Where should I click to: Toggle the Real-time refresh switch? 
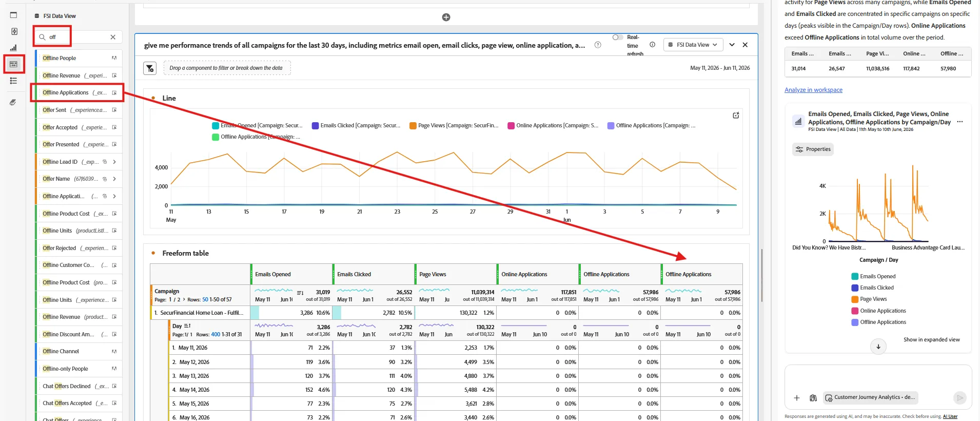[618, 37]
